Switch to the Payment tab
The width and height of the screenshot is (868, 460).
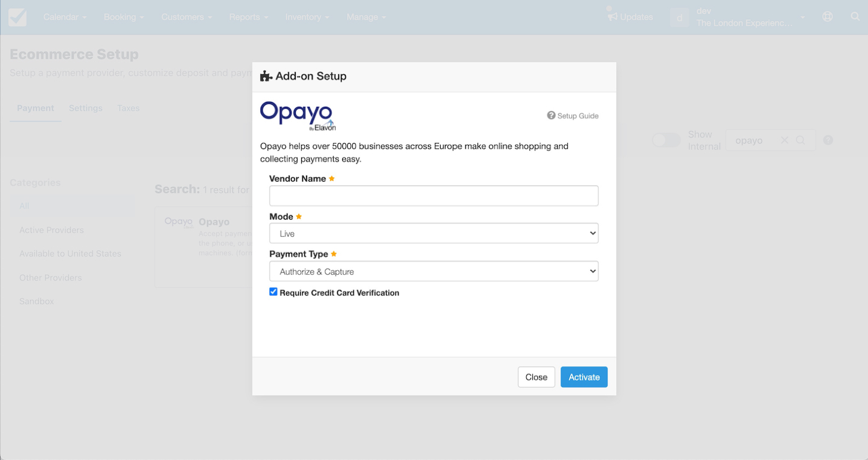36,108
